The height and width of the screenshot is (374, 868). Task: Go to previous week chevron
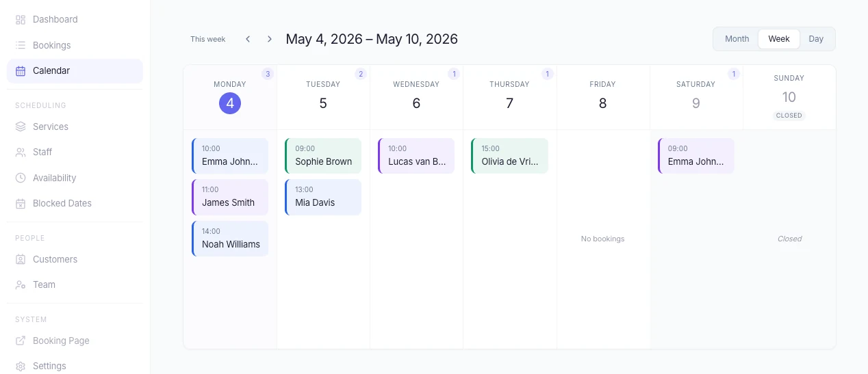pos(248,39)
